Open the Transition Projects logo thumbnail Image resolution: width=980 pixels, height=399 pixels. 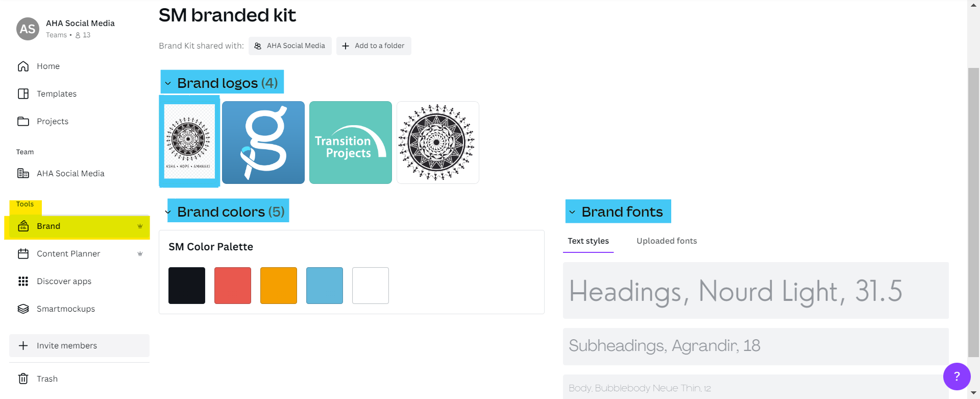click(x=351, y=143)
